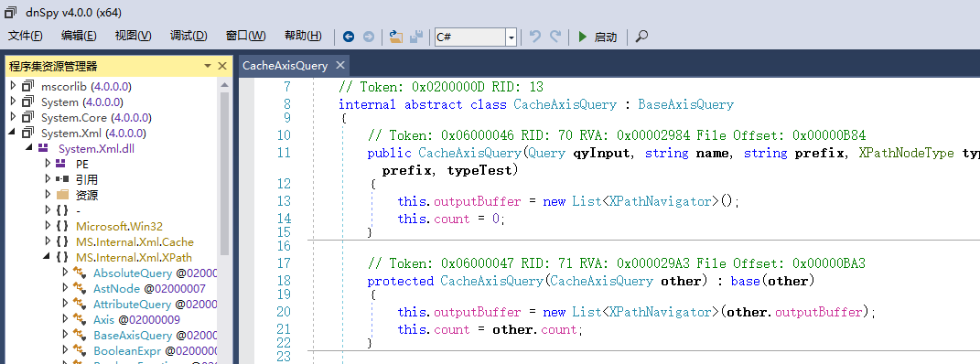Select System.Xml.dll module
980x364 pixels.
point(96,148)
